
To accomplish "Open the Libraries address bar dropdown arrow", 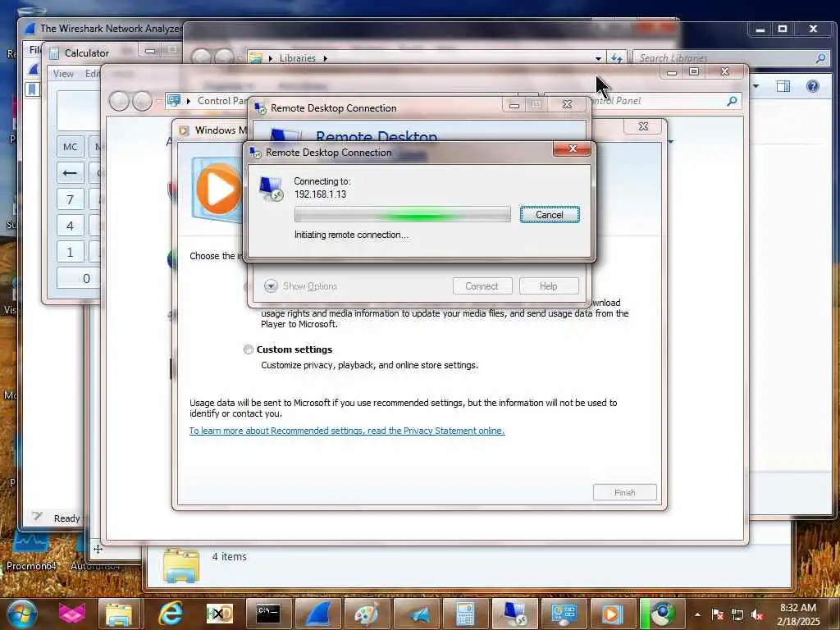I will coord(598,58).
